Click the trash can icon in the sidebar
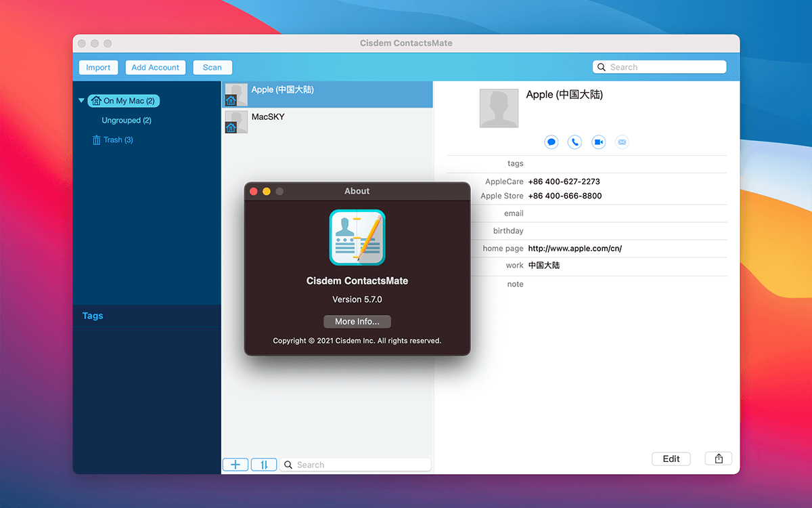The height and width of the screenshot is (508, 812). click(x=96, y=140)
